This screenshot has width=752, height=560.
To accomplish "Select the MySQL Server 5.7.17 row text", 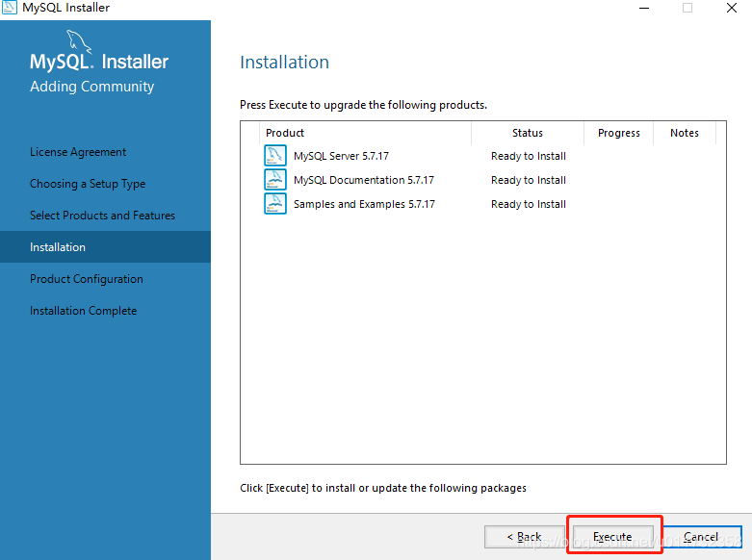I will click(341, 156).
